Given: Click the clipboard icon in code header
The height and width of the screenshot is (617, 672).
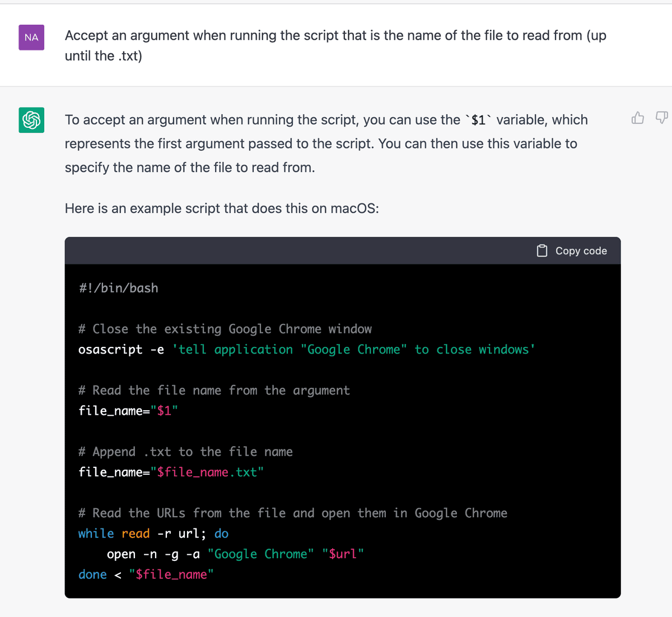Looking at the screenshot, I should point(542,250).
